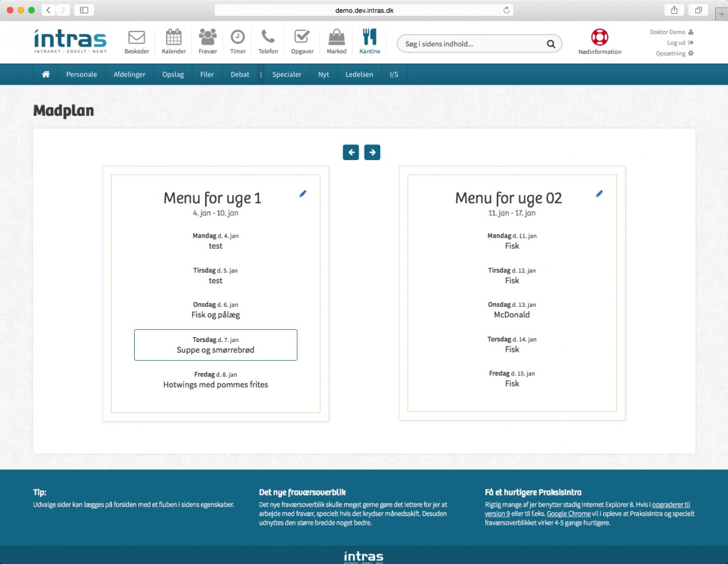The width and height of the screenshot is (728, 564).
Task: Go to next weeks with the right arrow
Action: [x=372, y=152]
